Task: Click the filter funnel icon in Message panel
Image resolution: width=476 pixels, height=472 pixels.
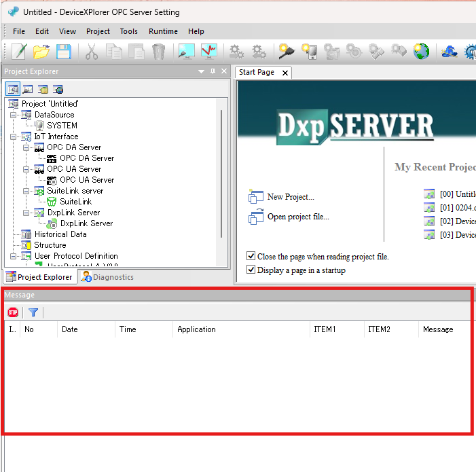Action: pos(33,312)
